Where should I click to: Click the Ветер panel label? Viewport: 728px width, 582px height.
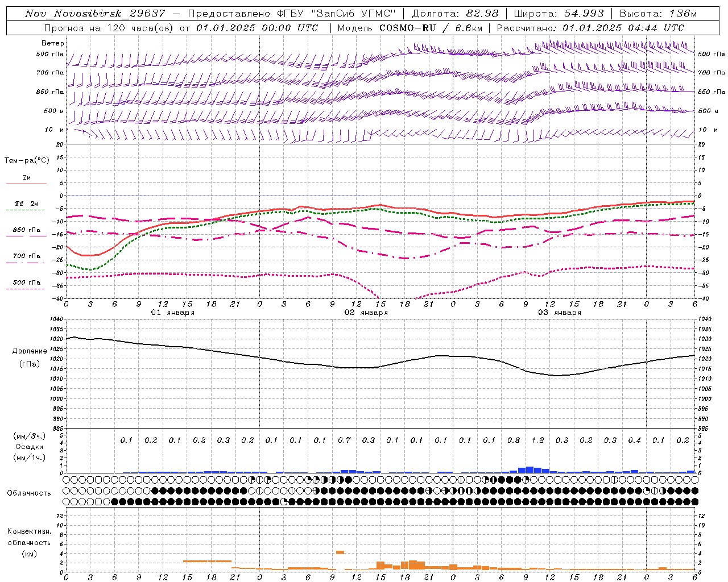point(53,43)
